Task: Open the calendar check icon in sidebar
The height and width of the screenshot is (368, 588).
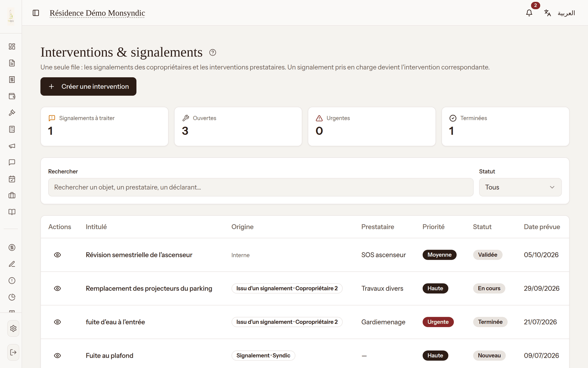Action: [12, 179]
